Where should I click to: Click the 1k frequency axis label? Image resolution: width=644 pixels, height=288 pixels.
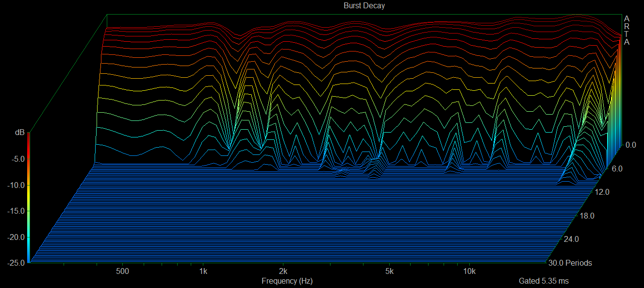pyautogui.click(x=203, y=271)
